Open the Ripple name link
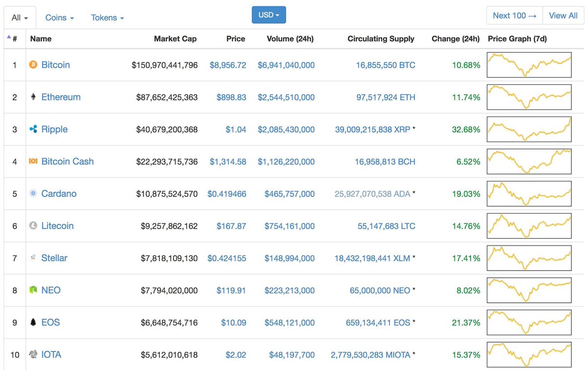Screen dimensions: 588x370 [x=54, y=129]
